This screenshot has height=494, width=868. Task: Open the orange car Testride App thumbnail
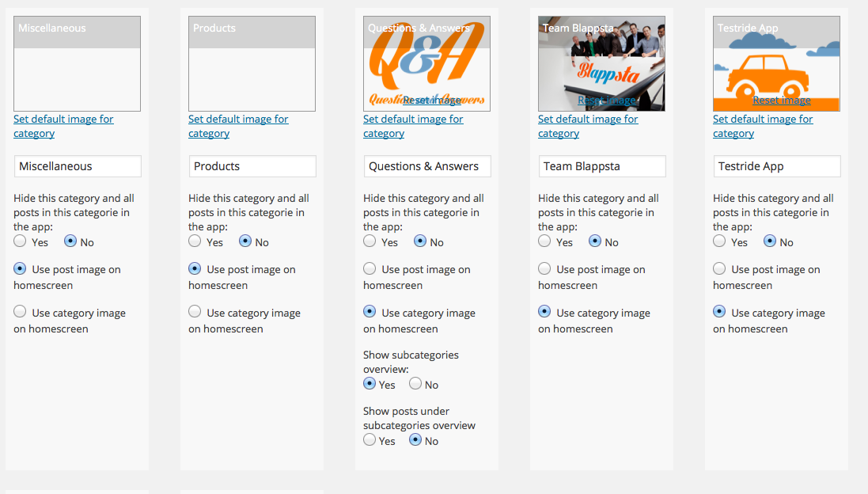click(x=777, y=63)
